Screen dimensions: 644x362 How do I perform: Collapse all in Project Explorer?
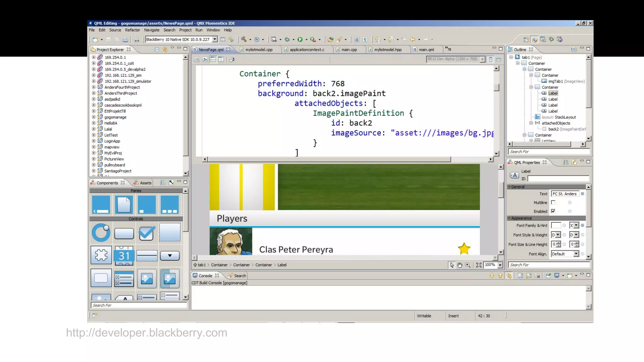[157, 49]
